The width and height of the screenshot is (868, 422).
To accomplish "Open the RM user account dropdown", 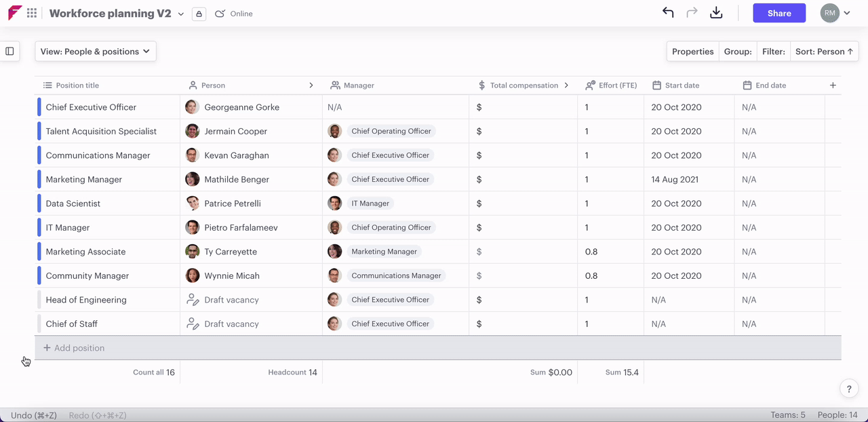I will [835, 13].
